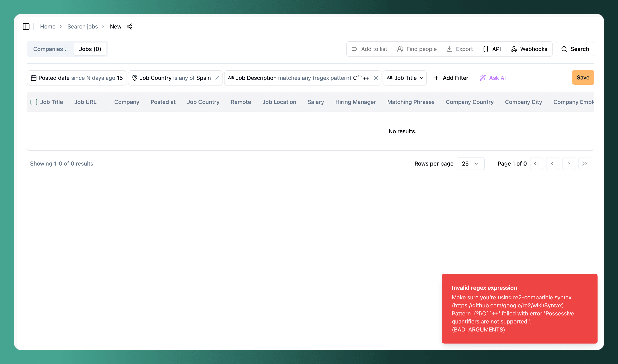Click the Add to list icon

355,49
